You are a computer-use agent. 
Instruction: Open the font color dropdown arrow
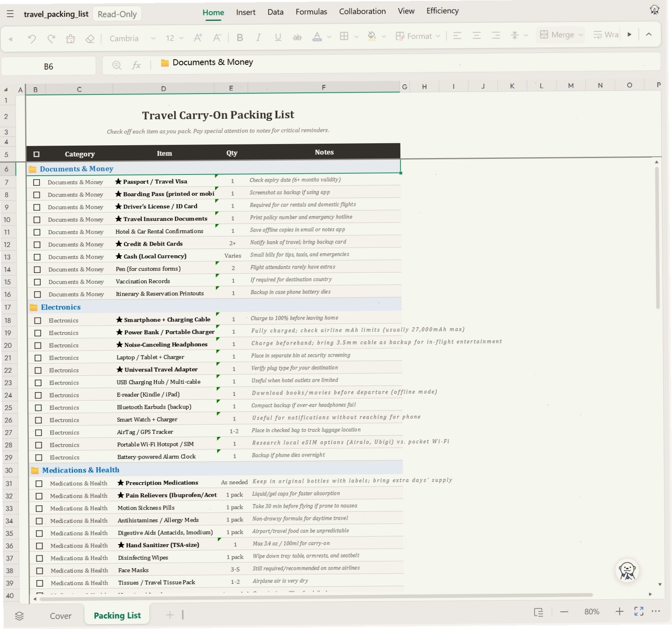tap(329, 37)
